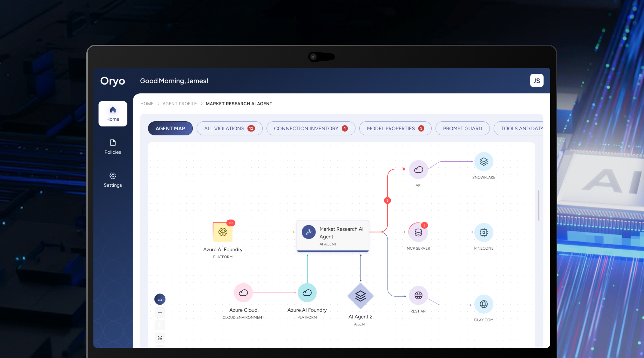Open Settings from the sidebar
Image resolution: width=644 pixels, height=358 pixels.
point(113,180)
